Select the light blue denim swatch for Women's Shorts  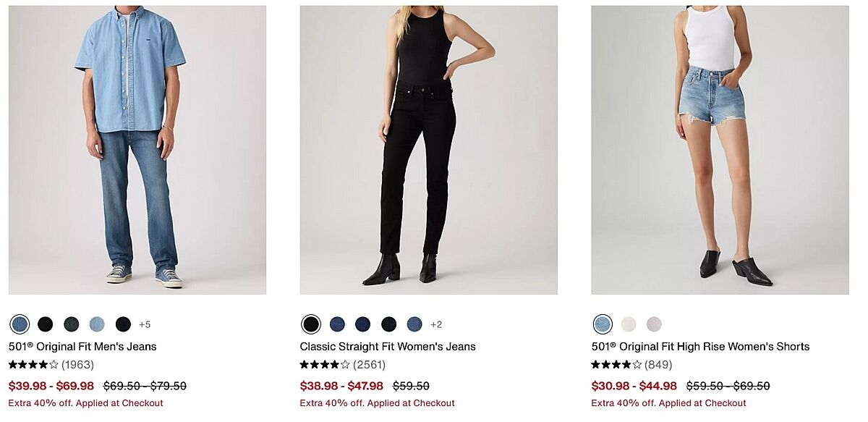pyautogui.click(x=602, y=324)
